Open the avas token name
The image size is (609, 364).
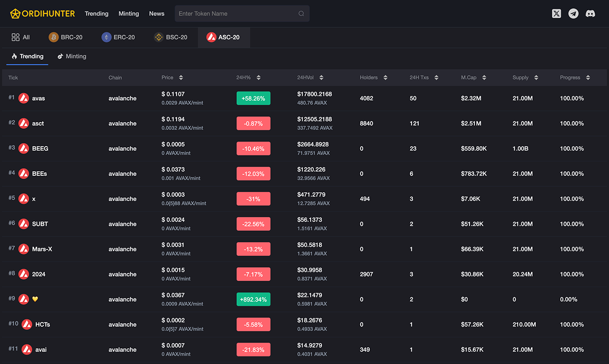[38, 98]
